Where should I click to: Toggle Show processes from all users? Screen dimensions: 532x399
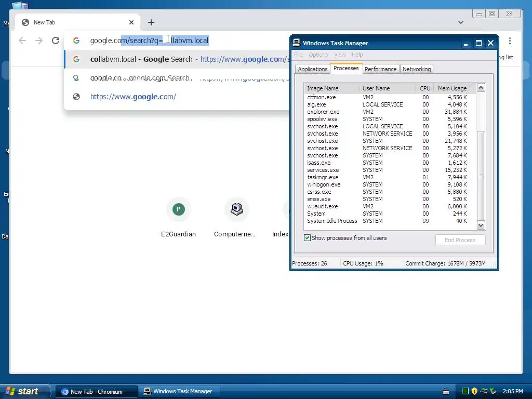307,238
